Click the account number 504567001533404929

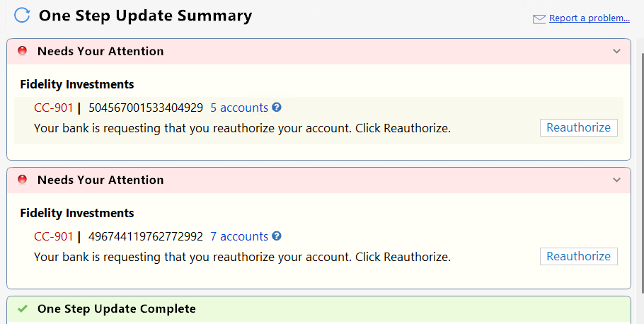point(146,108)
